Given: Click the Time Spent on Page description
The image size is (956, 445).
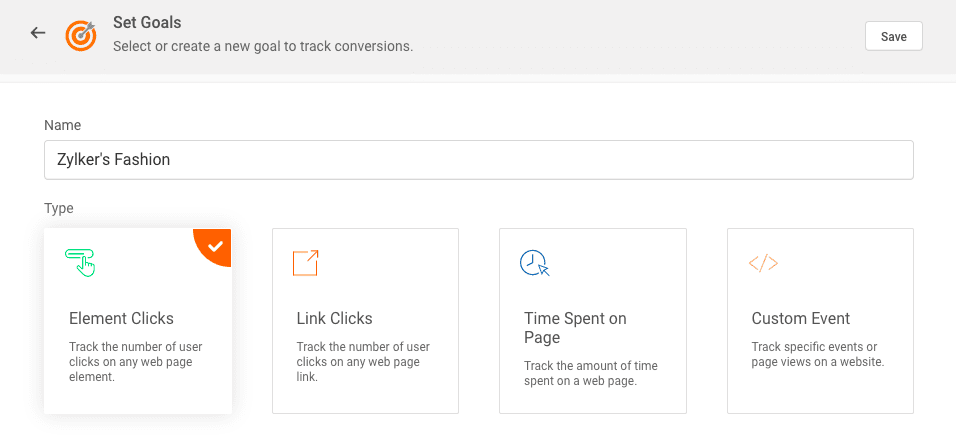Looking at the screenshot, I should click(590, 373).
